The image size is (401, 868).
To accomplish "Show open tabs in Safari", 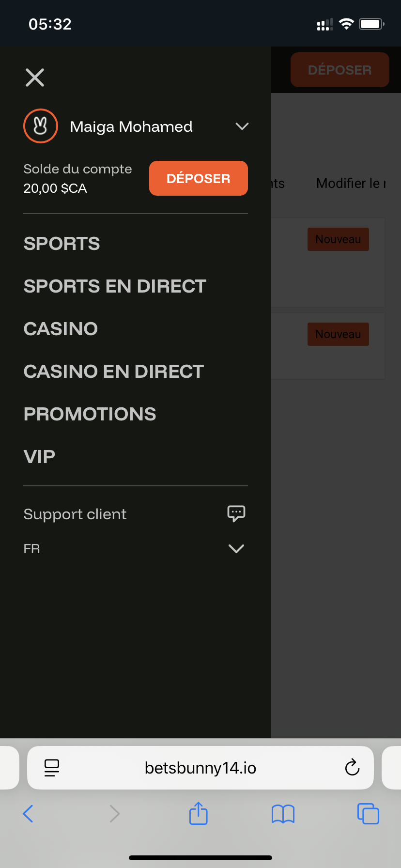I will coord(368,814).
